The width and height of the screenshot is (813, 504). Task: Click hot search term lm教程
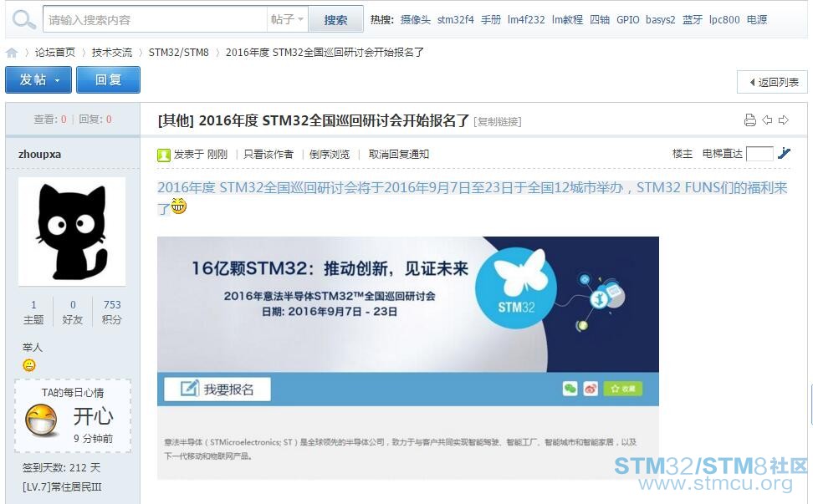(x=567, y=20)
